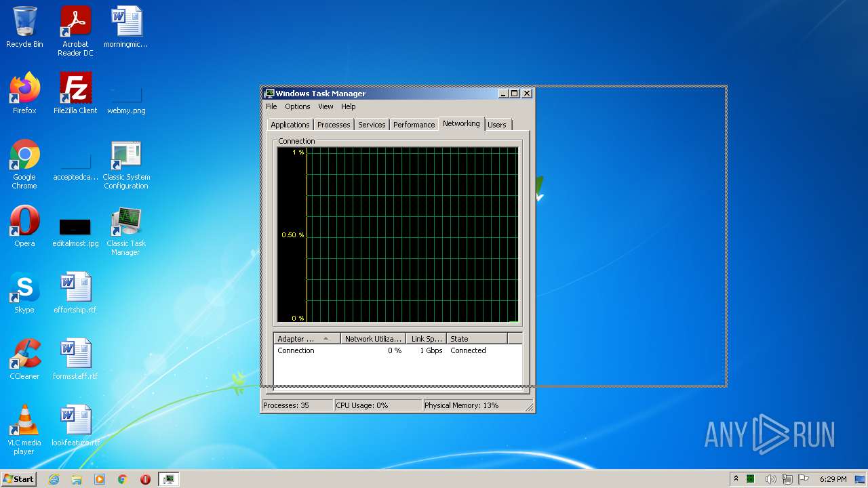Show hidden tray icons arrow
The width and height of the screenshot is (868, 488).
point(736,479)
